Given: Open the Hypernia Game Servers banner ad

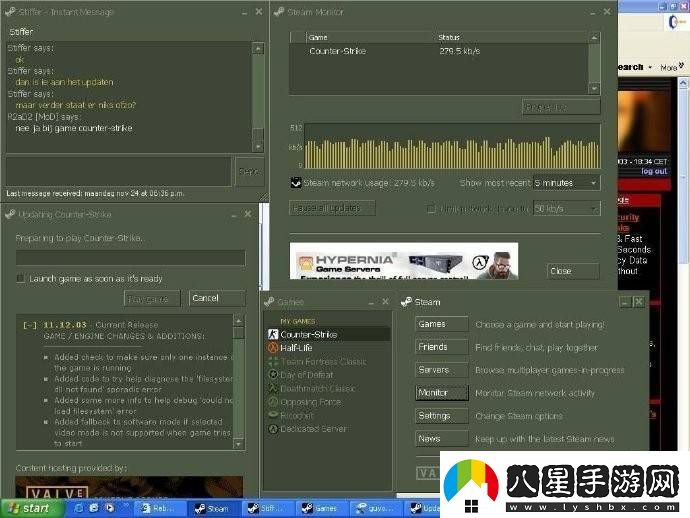Looking at the screenshot, I should pos(404,261).
